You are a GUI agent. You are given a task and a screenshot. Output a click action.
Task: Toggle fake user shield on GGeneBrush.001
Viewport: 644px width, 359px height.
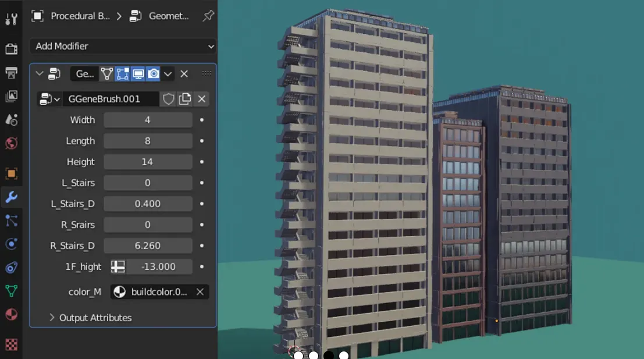[x=169, y=98]
